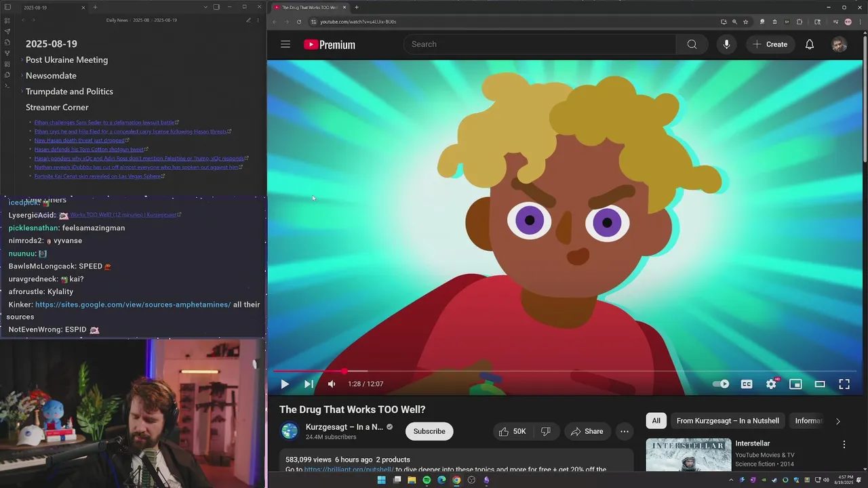Screen dimensions: 868x488
Task: Seek on the video progress bar
Action: point(565,371)
